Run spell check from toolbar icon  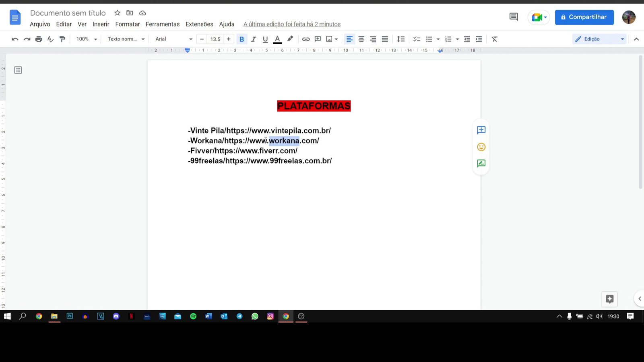point(50,39)
